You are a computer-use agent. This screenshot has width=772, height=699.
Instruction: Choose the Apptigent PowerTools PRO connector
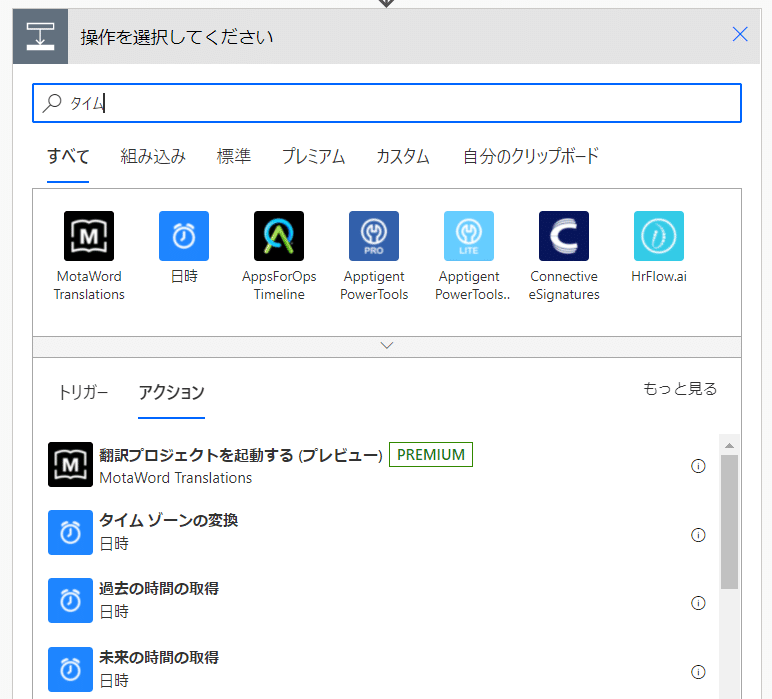click(374, 236)
